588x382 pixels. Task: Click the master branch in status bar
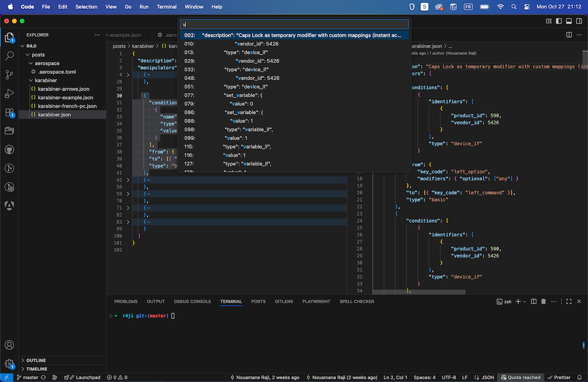pyautogui.click(x=27, y=377)
